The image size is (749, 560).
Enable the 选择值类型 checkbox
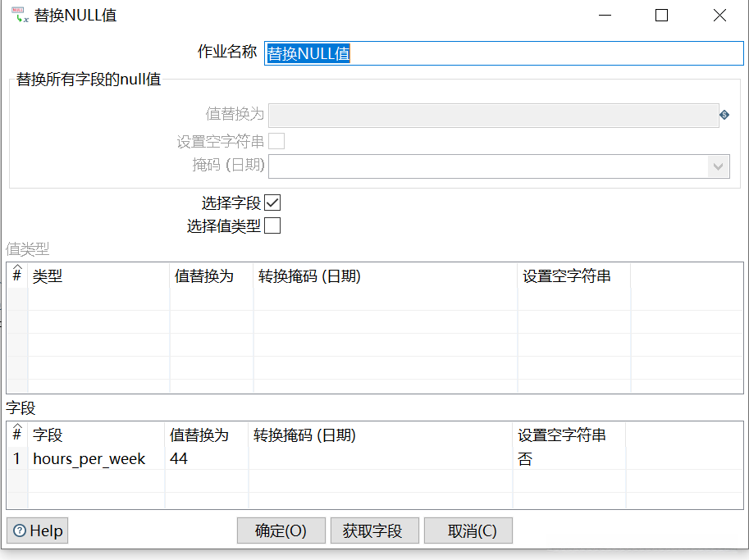tap(272, 225)
